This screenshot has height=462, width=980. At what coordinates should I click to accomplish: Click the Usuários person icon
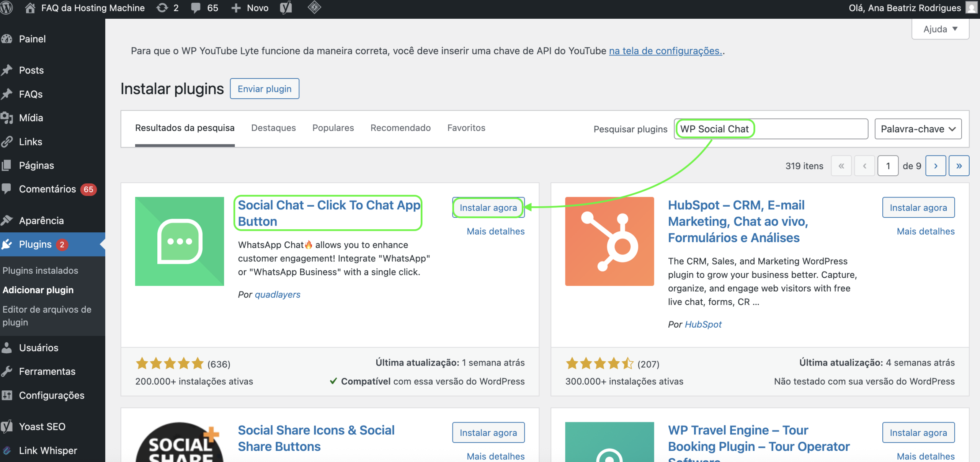pyautogui.click(x=7, y=348)
